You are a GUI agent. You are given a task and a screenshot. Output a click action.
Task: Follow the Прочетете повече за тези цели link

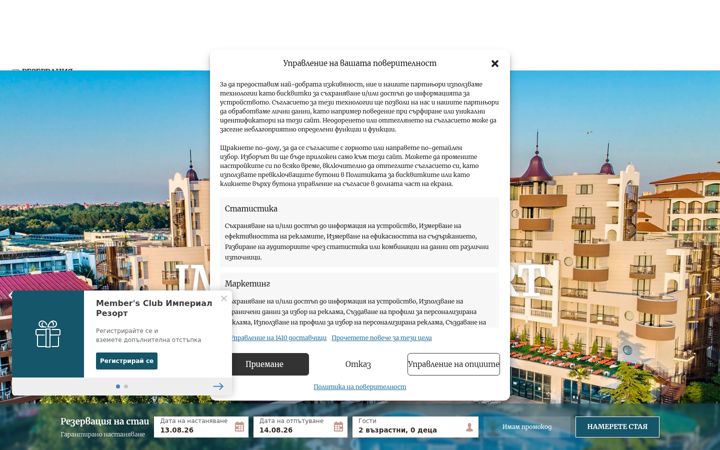[x=382, y=338]
